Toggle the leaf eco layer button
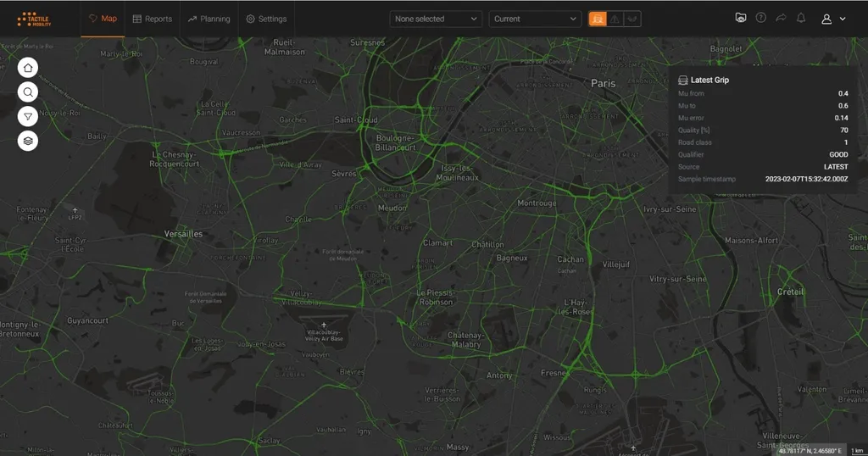The height and width of the screenshot is (456, 868). coord(632,19)
